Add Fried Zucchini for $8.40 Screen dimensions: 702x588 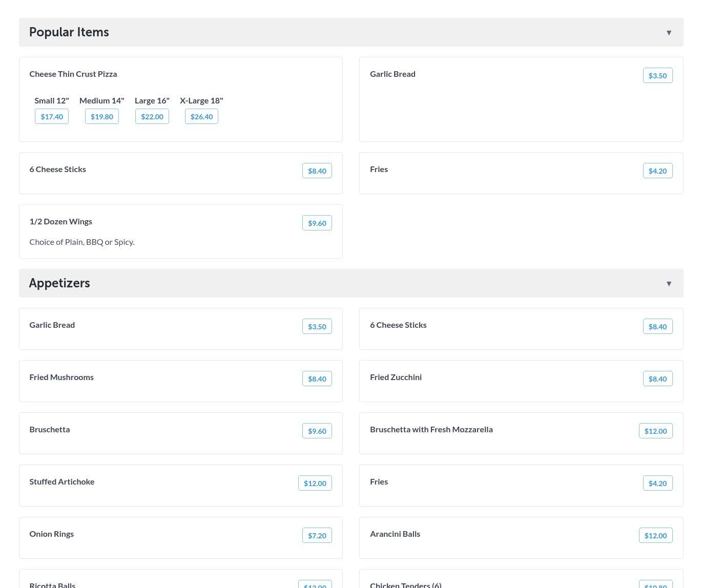click(x=657, y=379)
